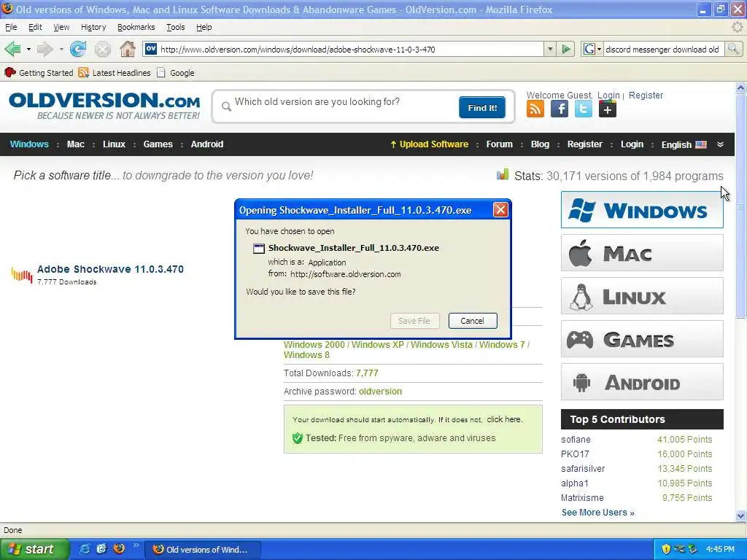Open the Forward button history dropdown arrow
This screenshot has width=747, height=560.
pyautogui.click(x=61, y=49)
